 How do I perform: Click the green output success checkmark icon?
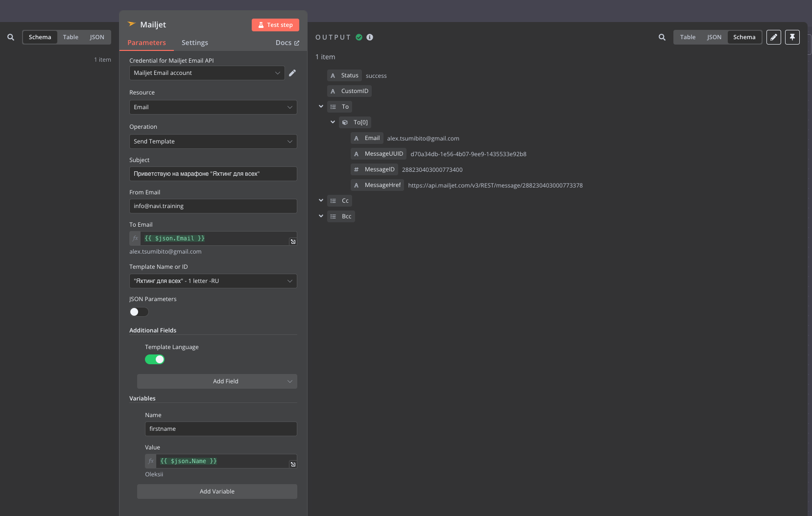(359, 37)
